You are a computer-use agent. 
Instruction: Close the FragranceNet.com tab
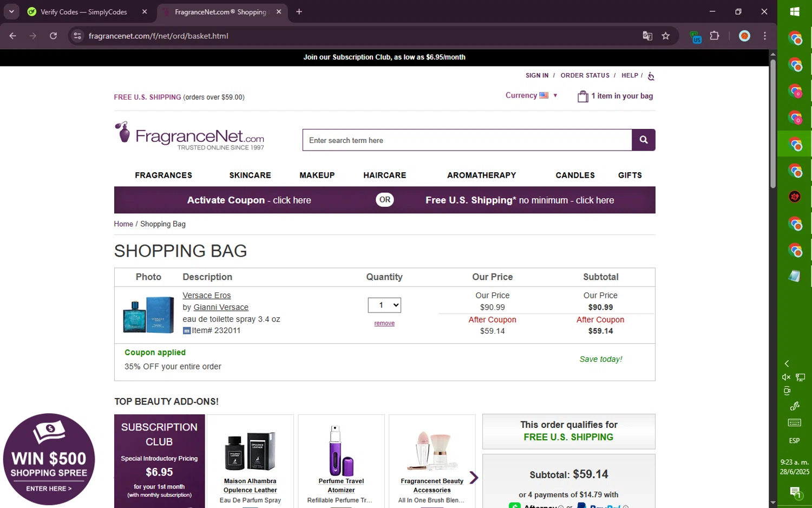(278, 11)
